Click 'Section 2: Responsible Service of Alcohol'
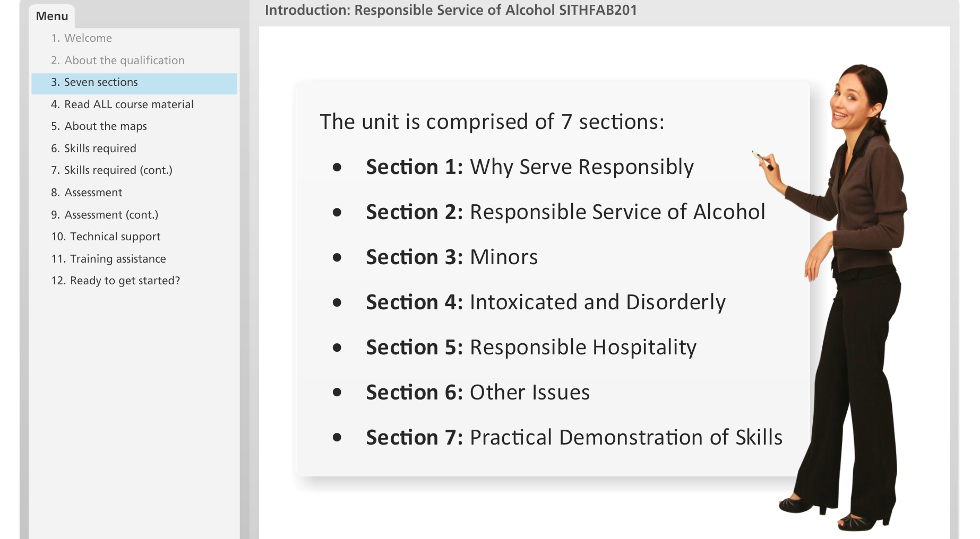 click(565, 212)
